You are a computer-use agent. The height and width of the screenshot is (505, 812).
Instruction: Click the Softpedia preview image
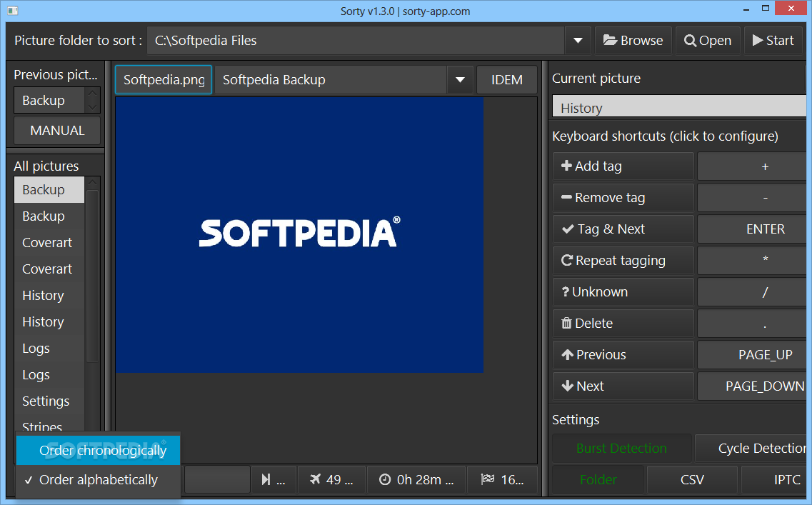tap(299, 234)
